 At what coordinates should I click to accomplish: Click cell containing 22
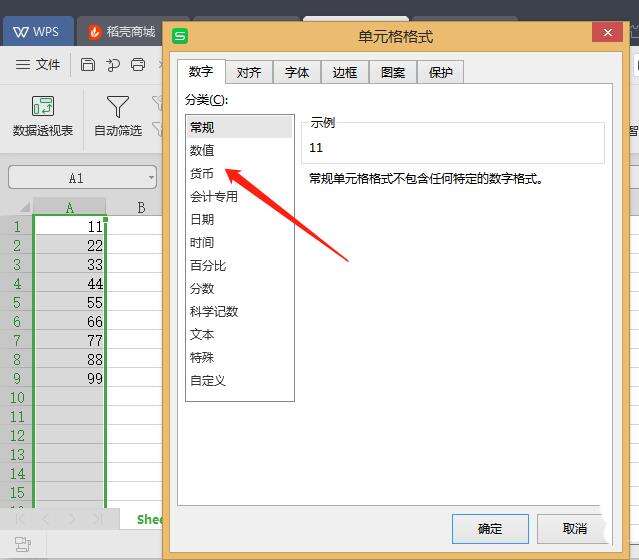(69, 245)
